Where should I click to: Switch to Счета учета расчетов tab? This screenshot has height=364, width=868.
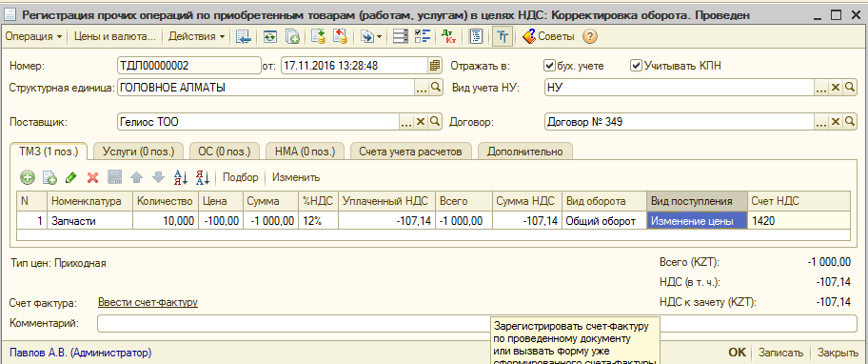click(410, 152)
